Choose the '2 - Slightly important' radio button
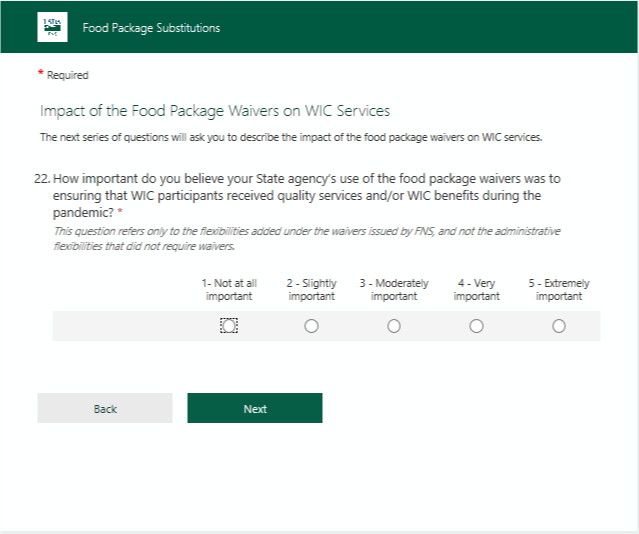Image resolution: width=639 pixels, height=534 pixels. click(x=311, y=326)
